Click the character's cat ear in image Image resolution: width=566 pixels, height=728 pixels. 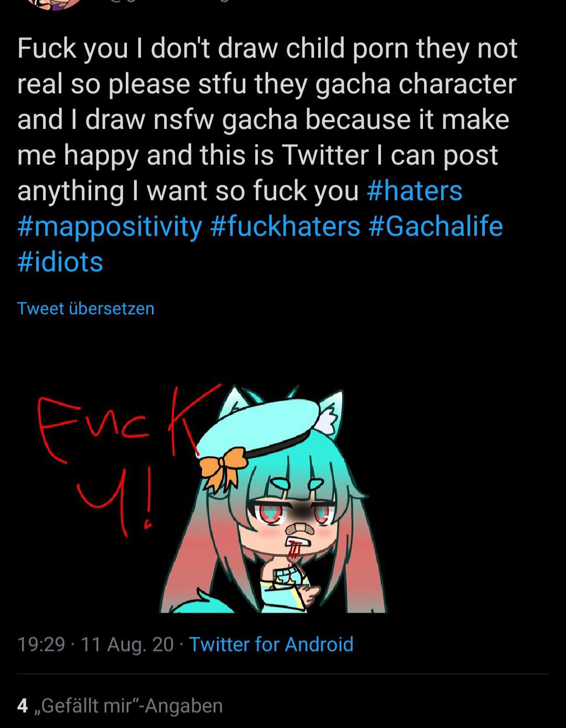331,411
